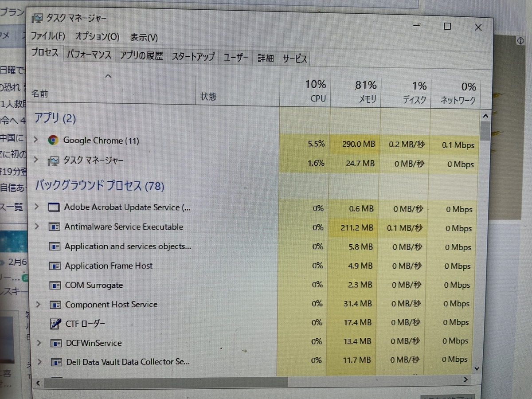Screen dimensions: 532x399
Task: Expand the タスク マネージャー app entry
Action: (36, 160)
